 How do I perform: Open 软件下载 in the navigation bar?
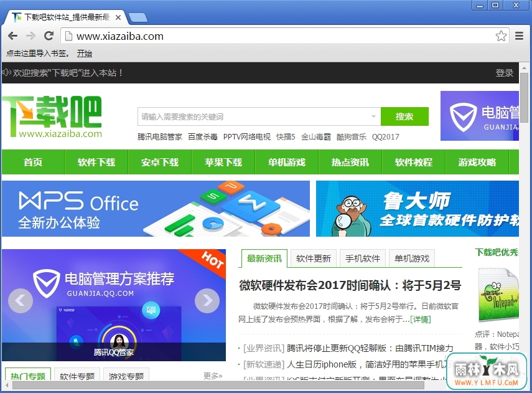click(96, 162)
